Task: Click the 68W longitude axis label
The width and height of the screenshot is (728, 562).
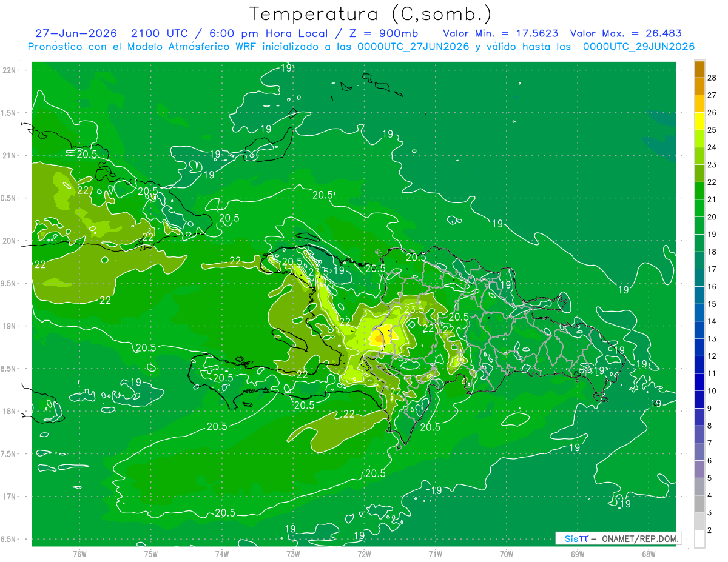Action: pyautogui.click(x=648, y=554)
